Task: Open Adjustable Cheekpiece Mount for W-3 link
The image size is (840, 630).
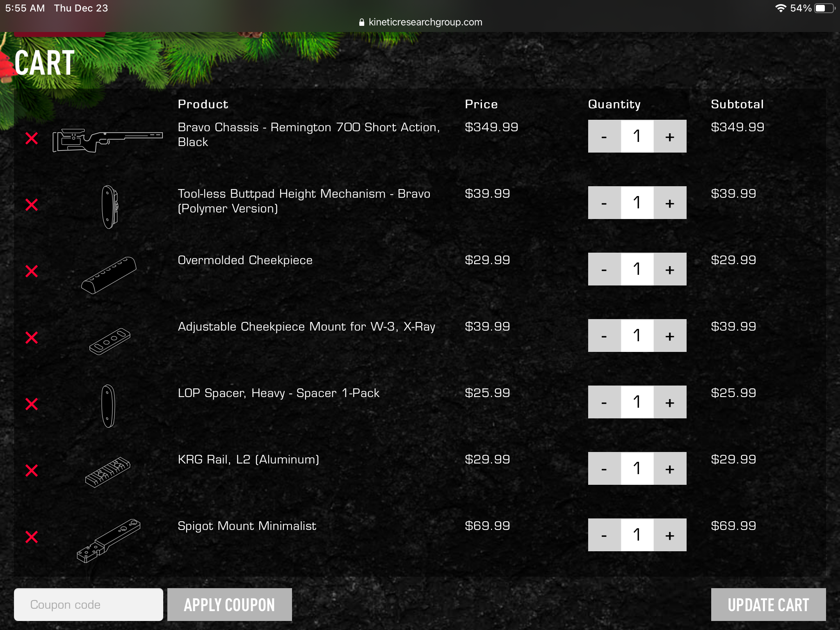Action: pyautogui.click(x=306, y=326)
